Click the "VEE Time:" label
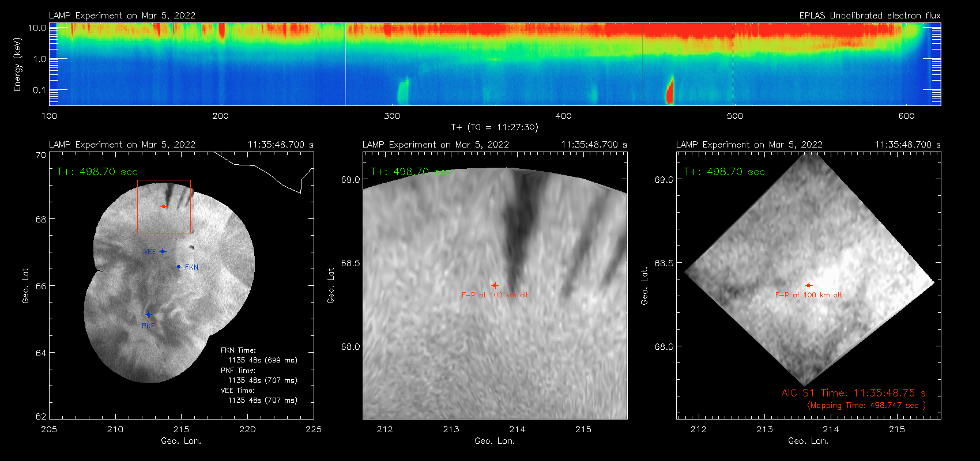 point(238,391)
